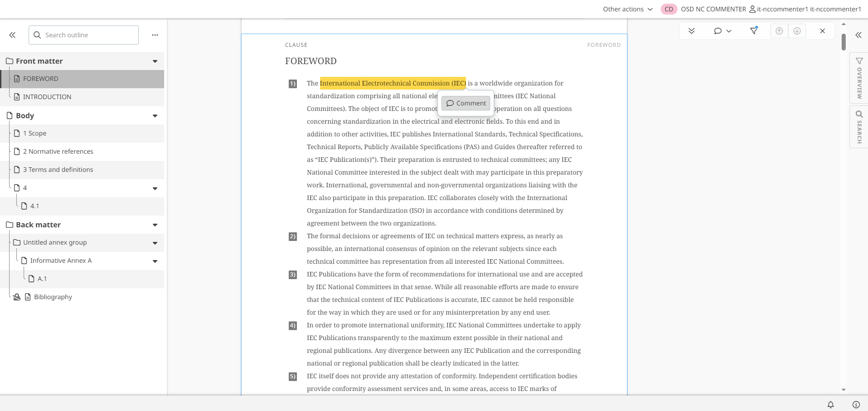This screenshot has width=868, height=411.
Task: Click the CLAUSE label
Action: tap(296, 45)
